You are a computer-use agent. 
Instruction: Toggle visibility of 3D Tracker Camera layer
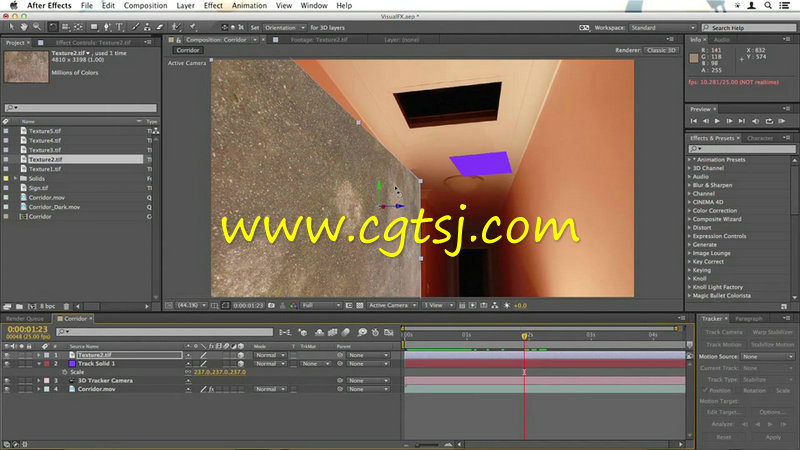pos(7,381)
